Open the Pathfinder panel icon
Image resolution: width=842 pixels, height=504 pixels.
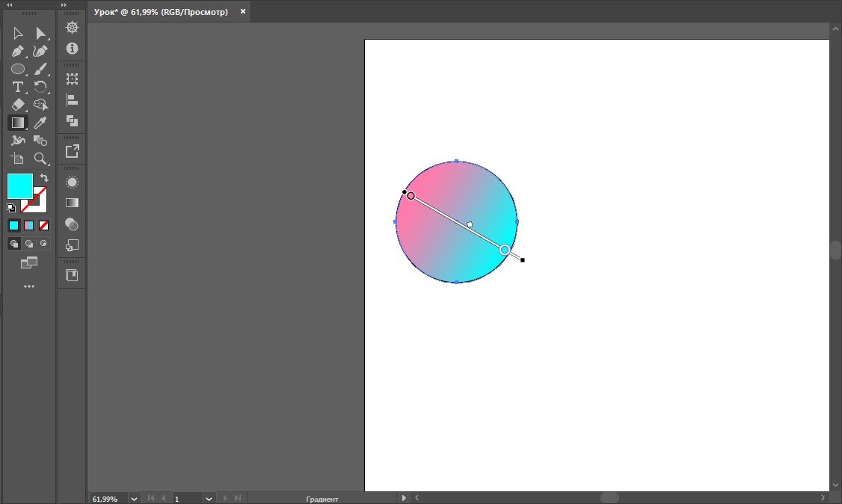click(x=72, y=121)
